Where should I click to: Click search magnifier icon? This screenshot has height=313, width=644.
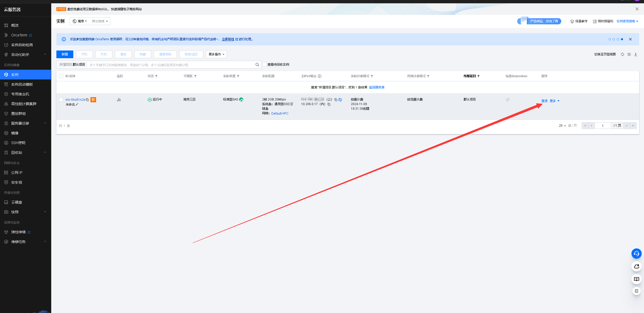pos(257,65)
